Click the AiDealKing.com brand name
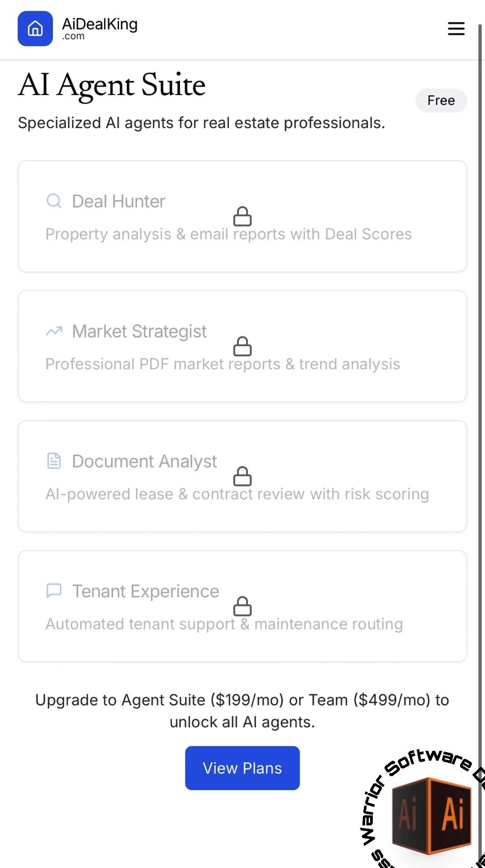The width and height of the screenshot is (485, 868). click(x=100, y=28)
